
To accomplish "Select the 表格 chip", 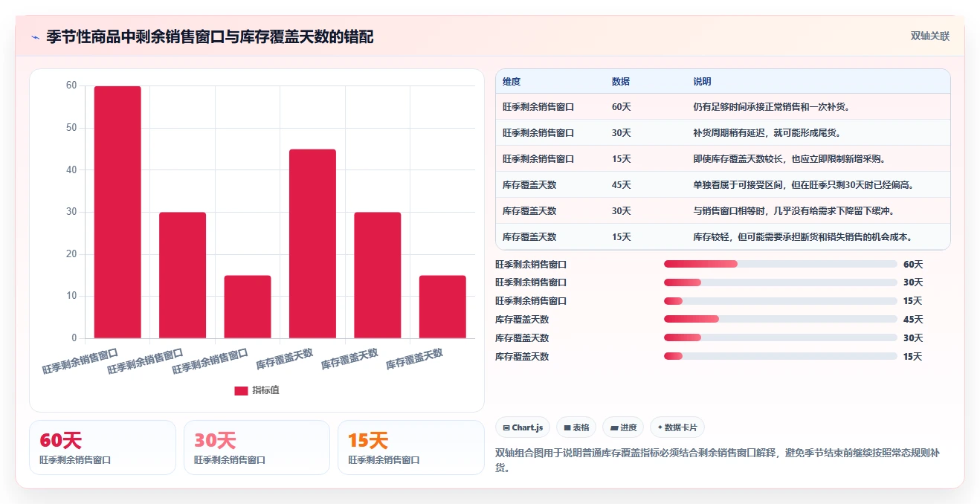I will coord(576,427).
